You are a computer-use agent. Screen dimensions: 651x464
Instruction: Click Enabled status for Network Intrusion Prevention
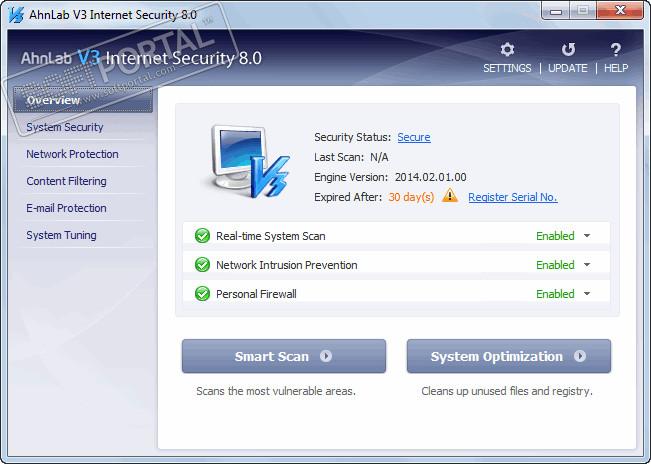(x=555, y=265)
